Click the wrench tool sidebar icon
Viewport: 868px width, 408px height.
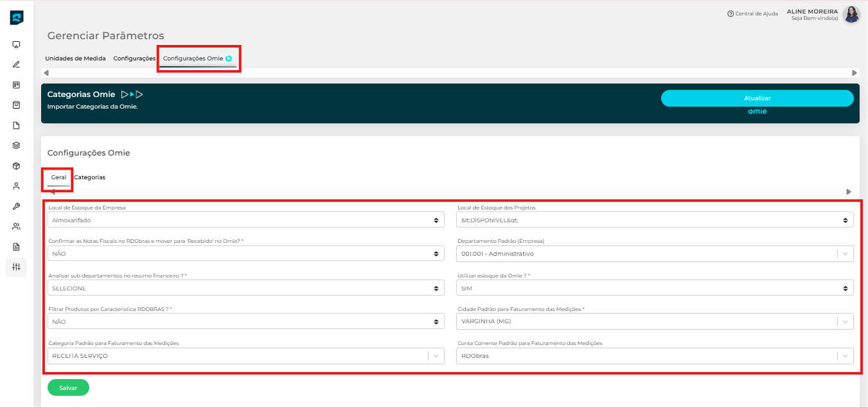(16, 206)
